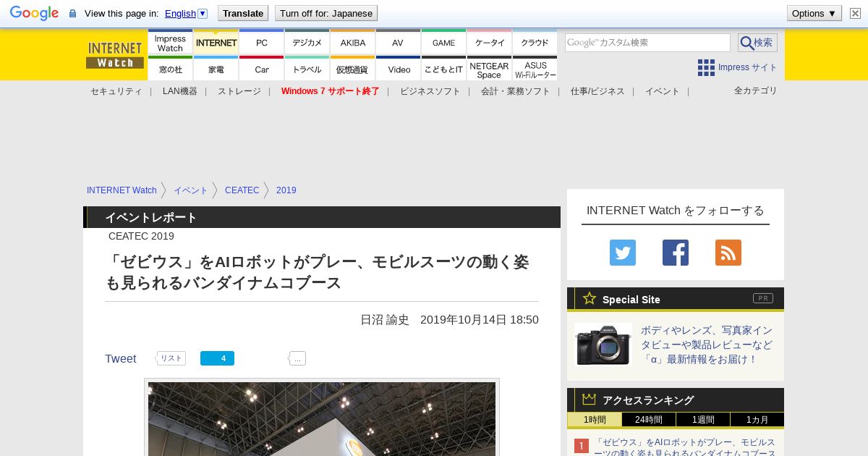This screenshot has width=868, height=456.
Task: Open 全カテゴリ all categories link
Action: coord(756,90)
